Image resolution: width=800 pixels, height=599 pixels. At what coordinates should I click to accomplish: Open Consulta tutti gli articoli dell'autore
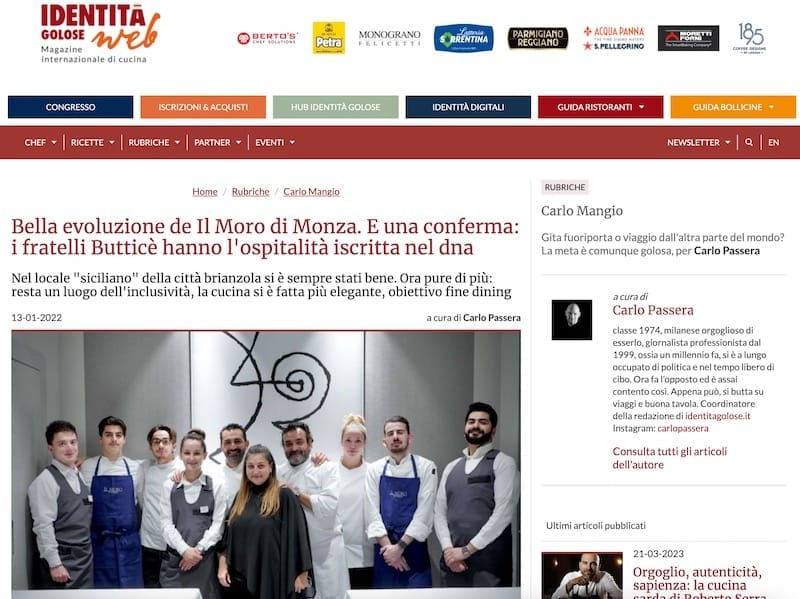click(669, 458)
